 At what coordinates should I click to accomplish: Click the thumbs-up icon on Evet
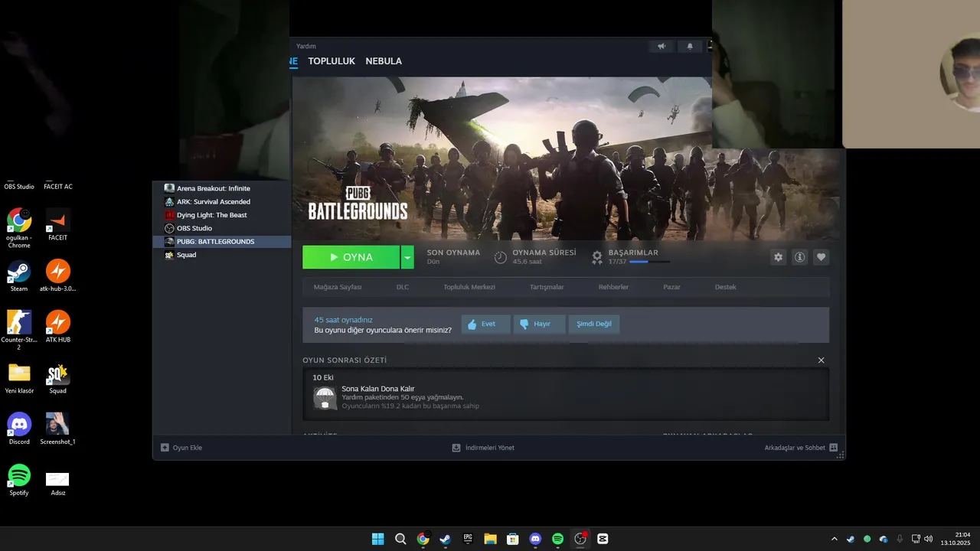click(472, 324)
